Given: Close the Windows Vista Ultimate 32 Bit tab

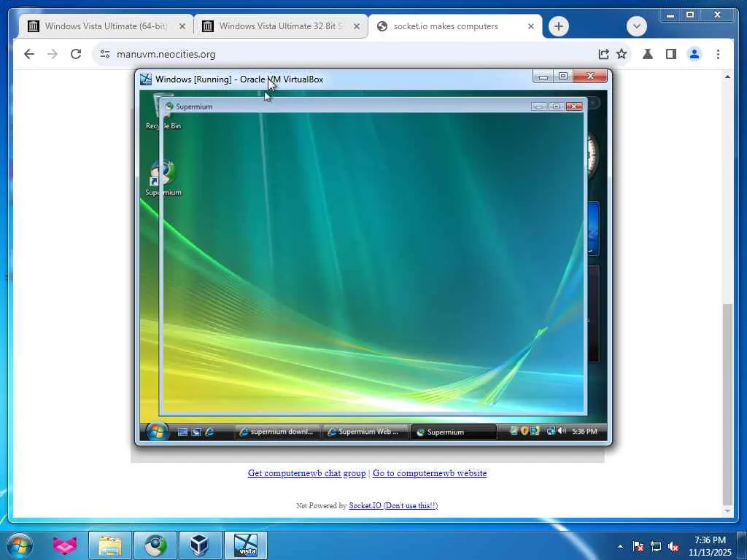Looking at the screenshot, I should pyautogui.click(x=356, y=26).
